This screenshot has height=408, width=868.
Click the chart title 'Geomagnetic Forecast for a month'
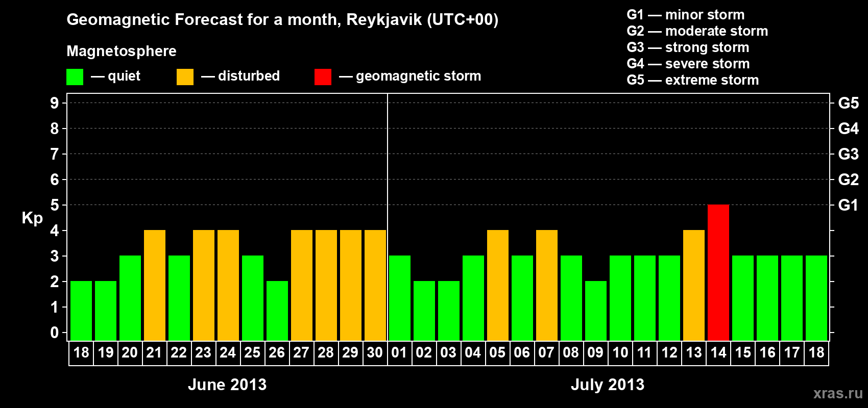[x=204, y=20]
